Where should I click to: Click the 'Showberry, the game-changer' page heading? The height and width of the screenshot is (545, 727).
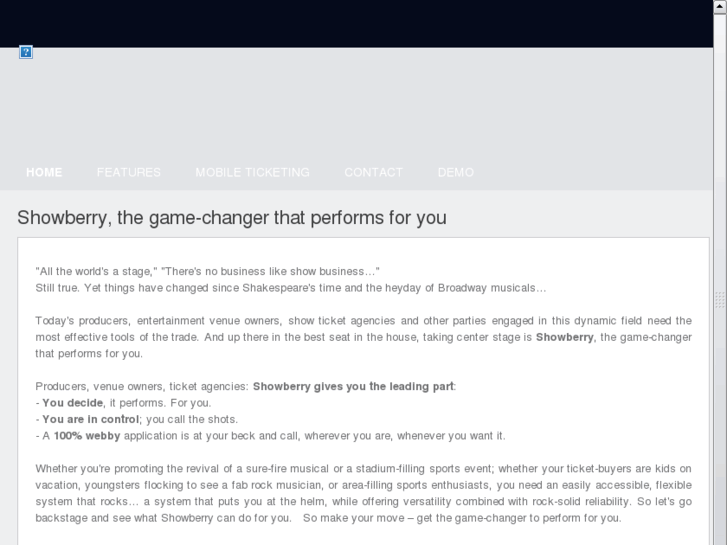[x=232, y=218]
